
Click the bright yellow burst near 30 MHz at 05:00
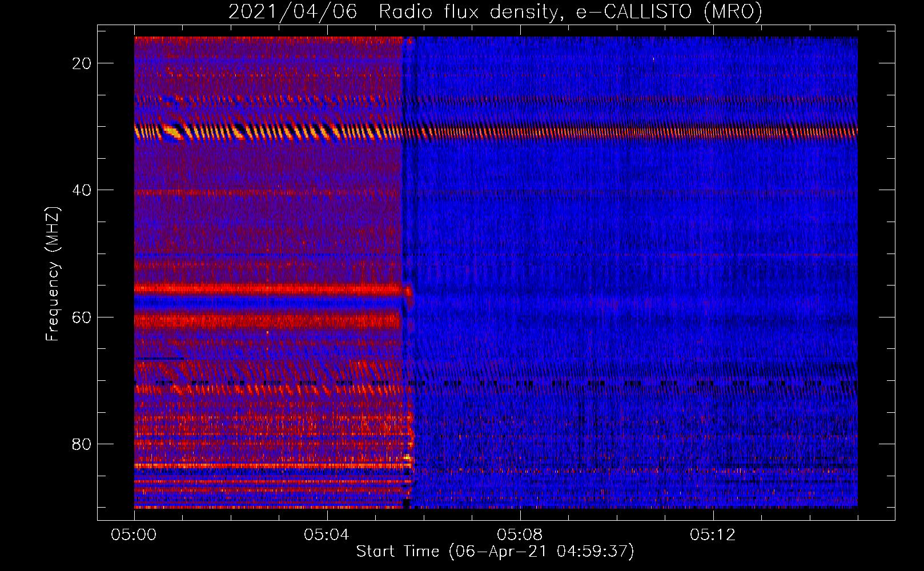point(172,132)
